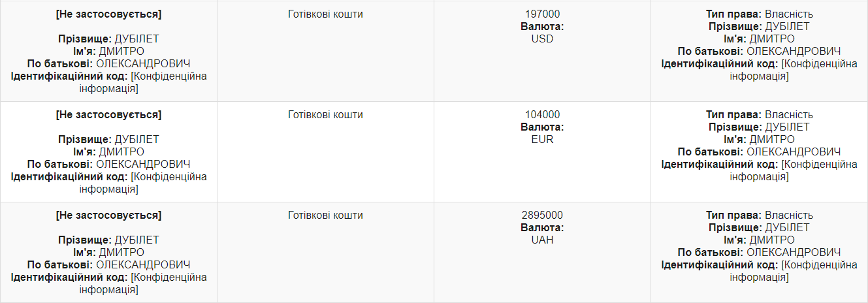This screenshot has height=303, width=868.
Task: Click 'Готівкові кошти' in the first row
Action: pyautogui.click(x=325, y=14)
